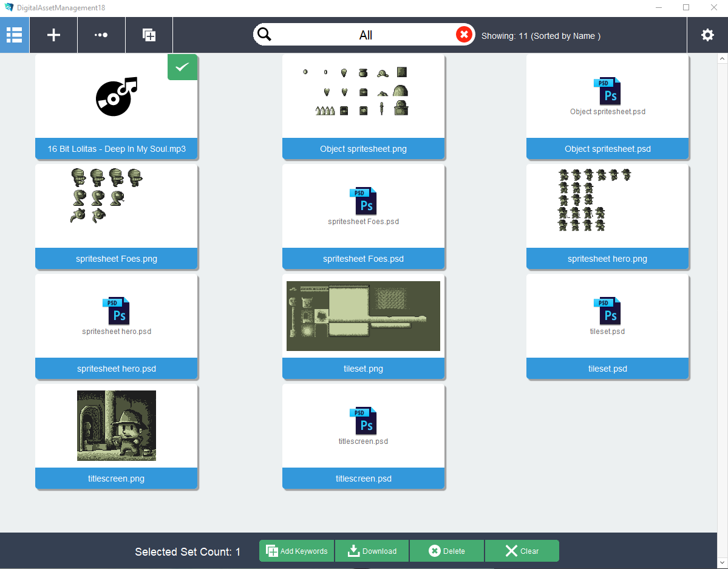Click the PSD icon on titlescreen.psd card
This screenshot has width=728, height=569.
363,421
